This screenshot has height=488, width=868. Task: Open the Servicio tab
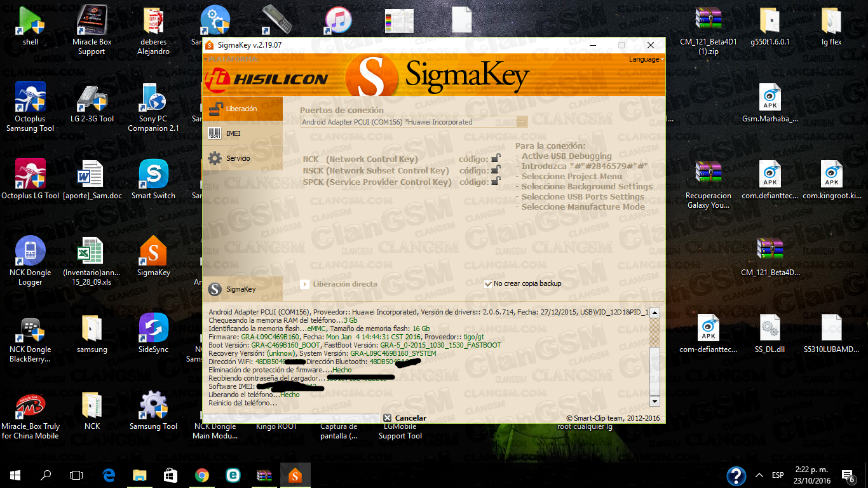click(242, 158)
